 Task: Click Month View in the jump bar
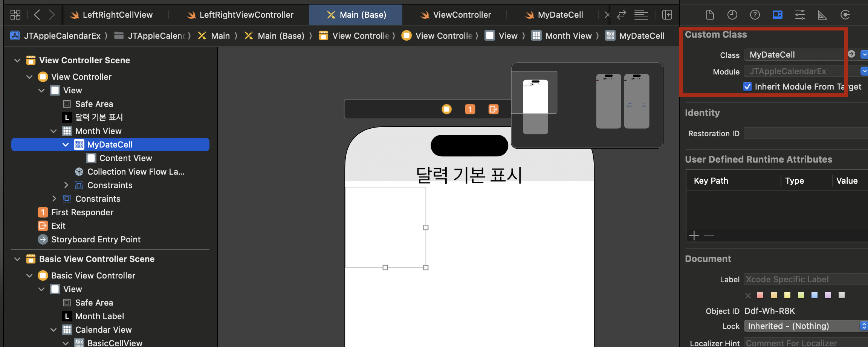tap(562, 36)
